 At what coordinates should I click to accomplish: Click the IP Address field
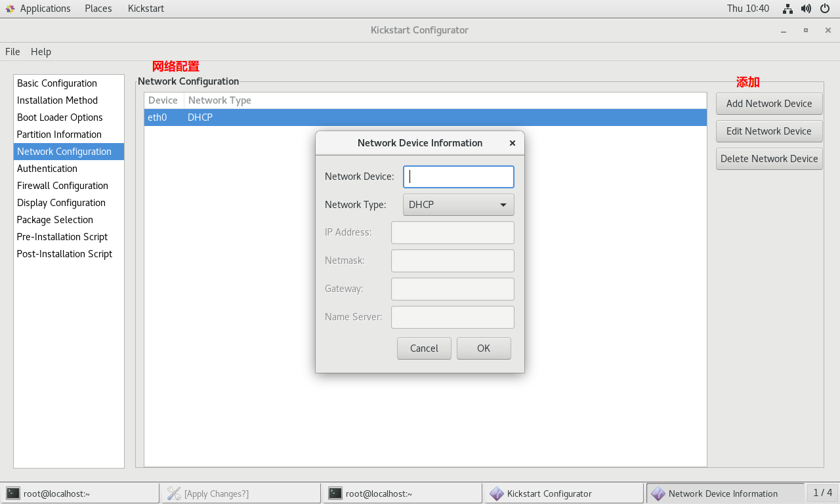453,232
